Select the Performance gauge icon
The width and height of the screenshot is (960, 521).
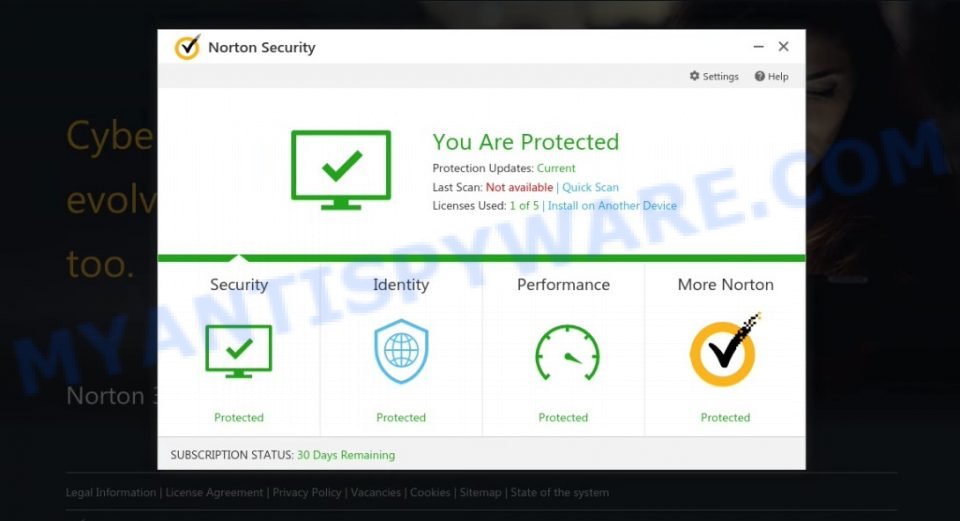(567, 353)
